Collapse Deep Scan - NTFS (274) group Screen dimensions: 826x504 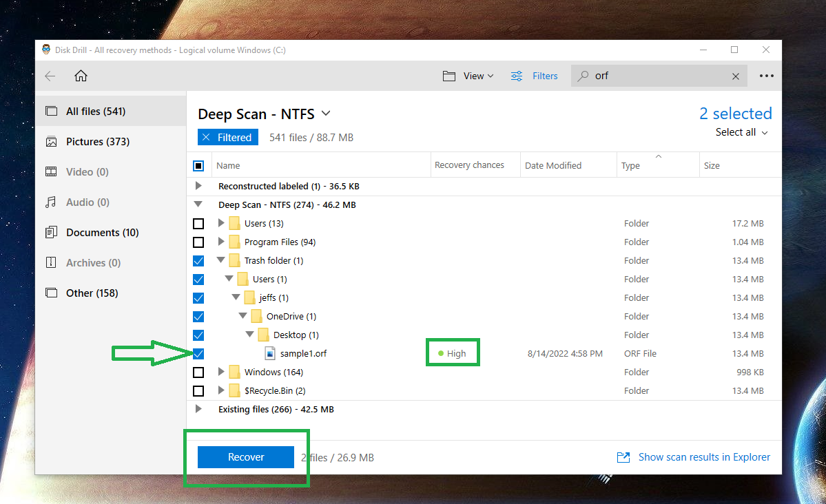click(198, 204)
